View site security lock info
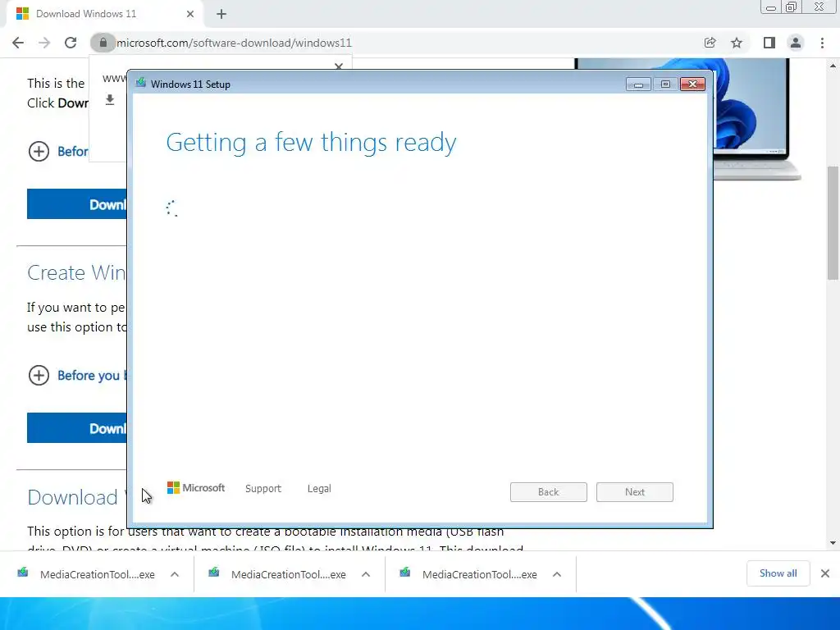This screenshot has width=840, height=630. coord(103,43)
